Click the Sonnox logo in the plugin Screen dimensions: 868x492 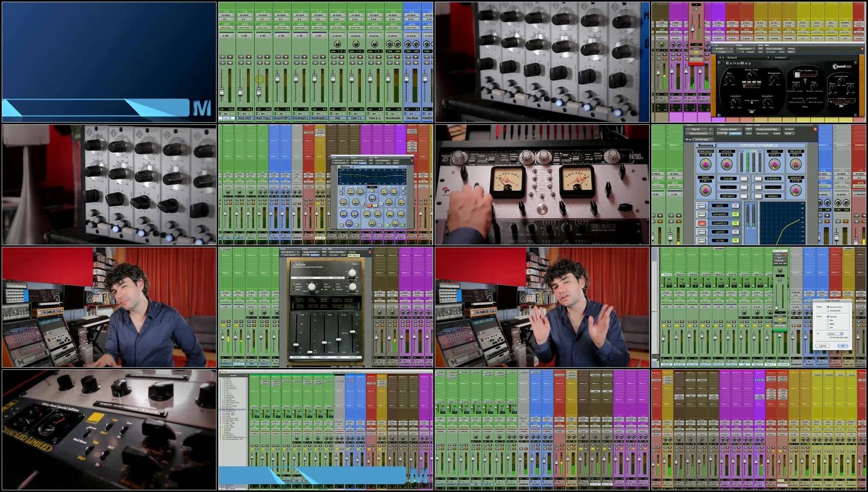point(706,146)
